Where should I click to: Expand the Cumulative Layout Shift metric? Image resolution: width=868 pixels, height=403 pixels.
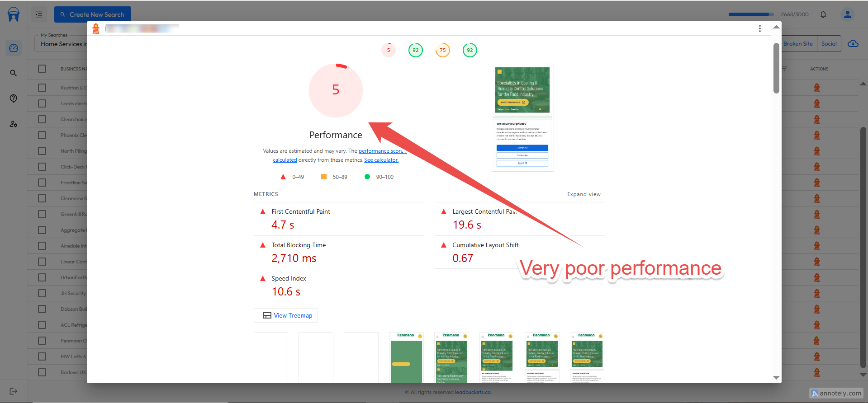[519, 253]
